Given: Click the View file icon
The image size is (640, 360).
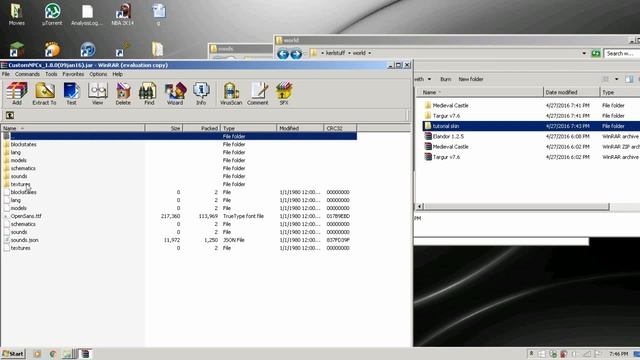Looking at the screenshot, I should (98, 93).
